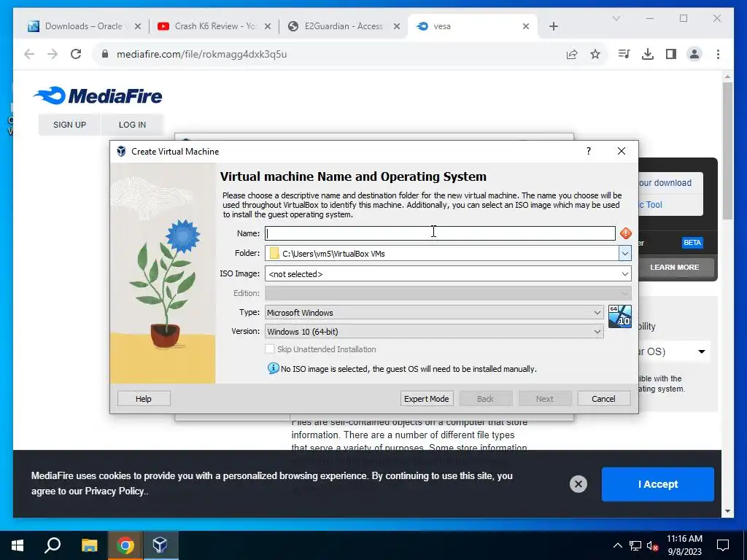Click I Accept on the cookie banner

[x=657, y=484]
